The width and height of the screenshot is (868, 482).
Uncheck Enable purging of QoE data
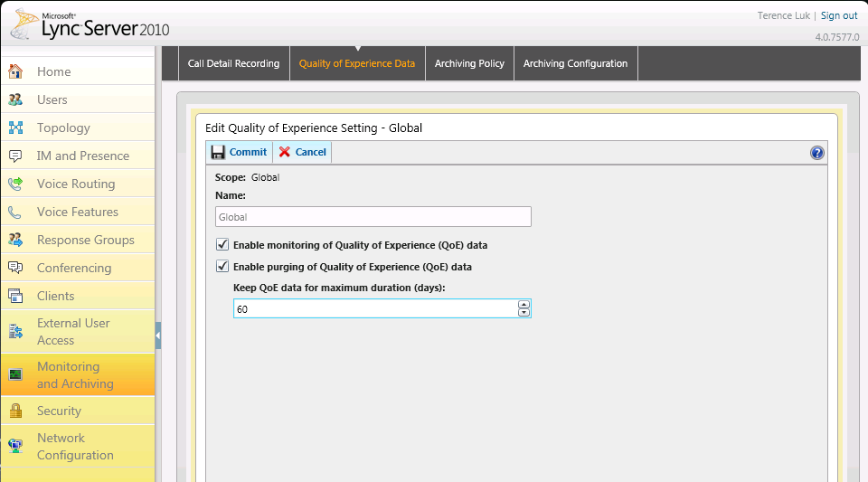click(x=222, y=267)
